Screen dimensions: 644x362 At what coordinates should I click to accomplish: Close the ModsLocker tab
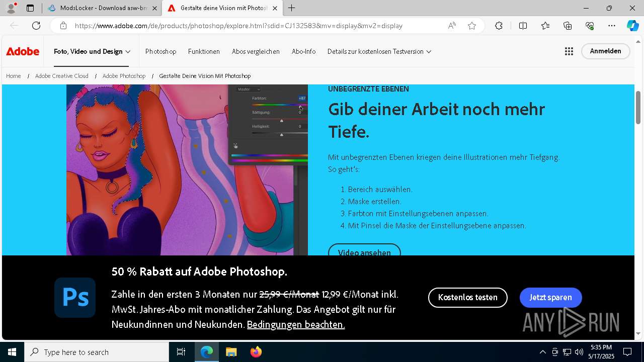pyautogui.click(x=154, y=8)
